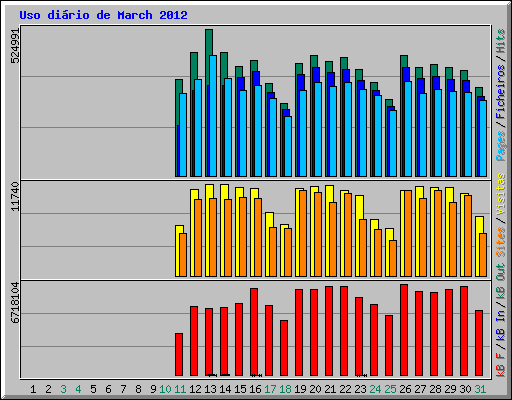Click green day 31 on the x-axis
512x400 pixels.
(480, 389)
